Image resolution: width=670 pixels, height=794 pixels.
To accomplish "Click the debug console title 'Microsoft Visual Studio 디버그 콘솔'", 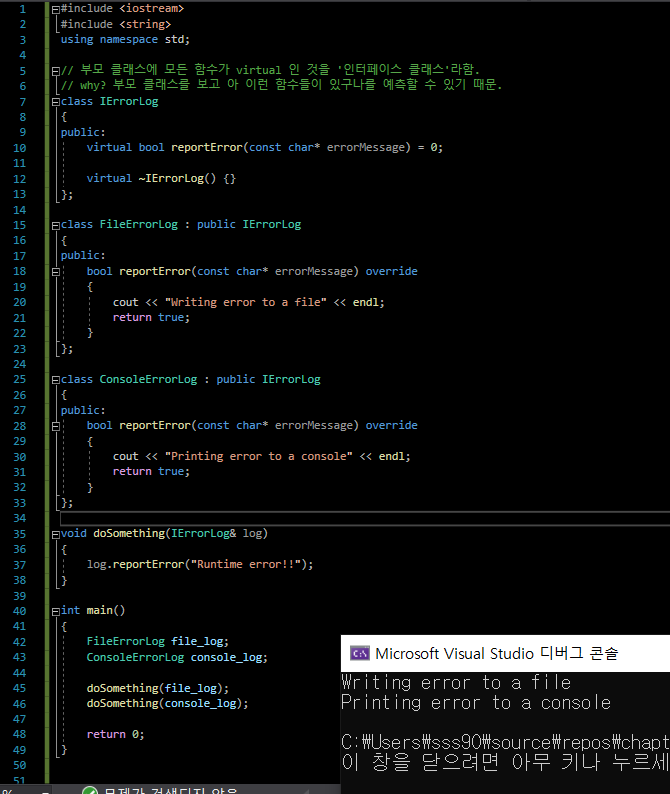I will 497,654.
